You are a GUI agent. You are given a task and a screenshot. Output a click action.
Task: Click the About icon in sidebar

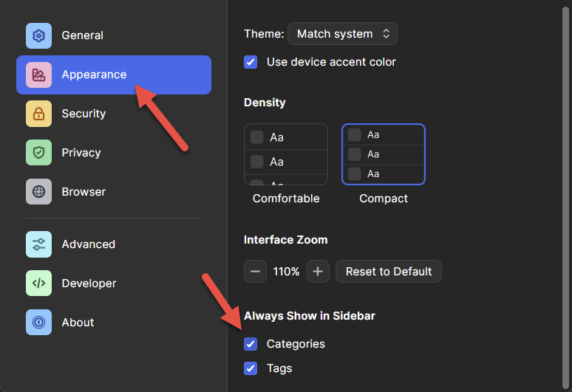click(x=38, y=323)
